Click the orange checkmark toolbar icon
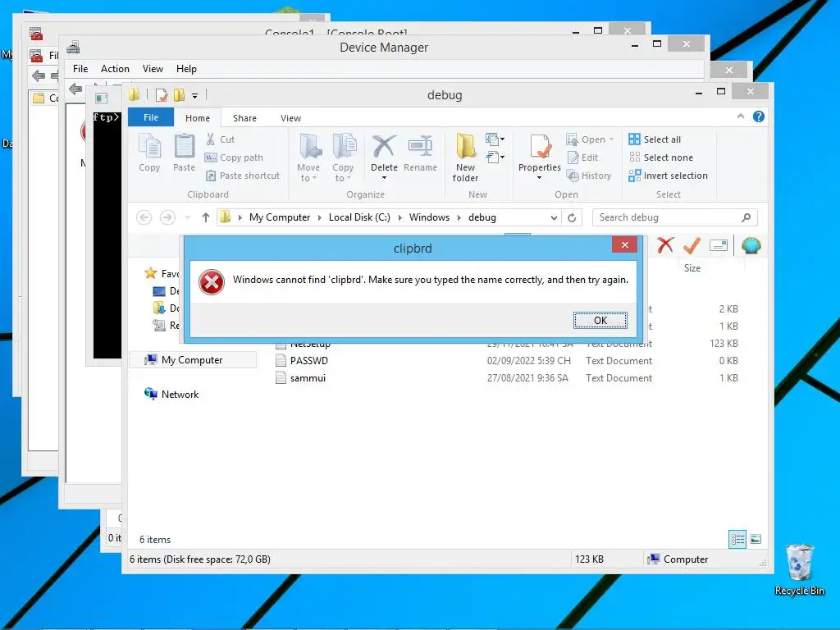 tap(692, 245)
